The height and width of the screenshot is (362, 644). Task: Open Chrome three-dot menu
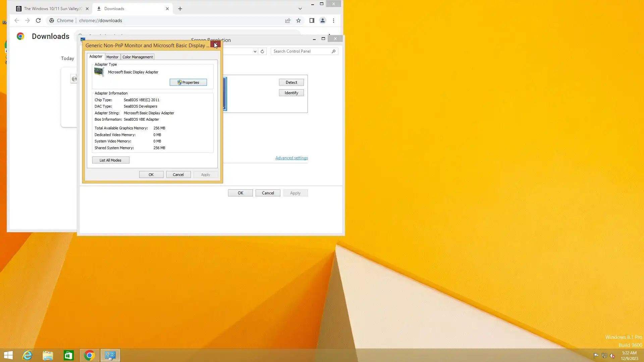pyautogui.click(x=333, y=20)
